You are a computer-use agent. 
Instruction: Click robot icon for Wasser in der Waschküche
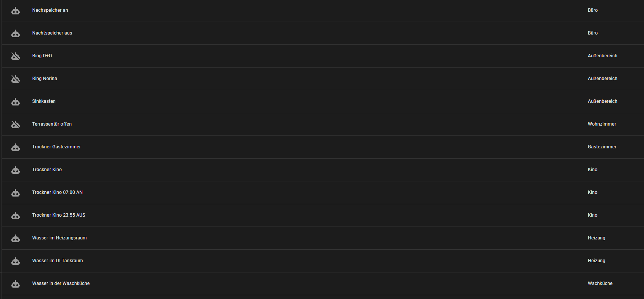16,284
